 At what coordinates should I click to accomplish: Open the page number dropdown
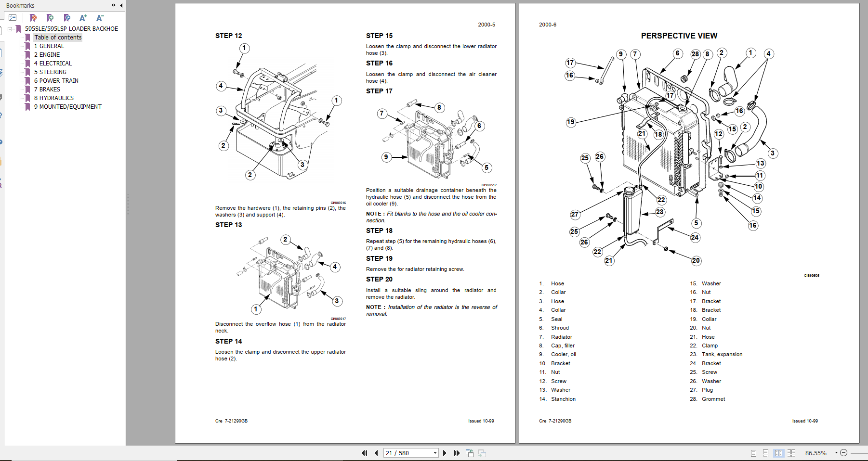coord(435,453)
